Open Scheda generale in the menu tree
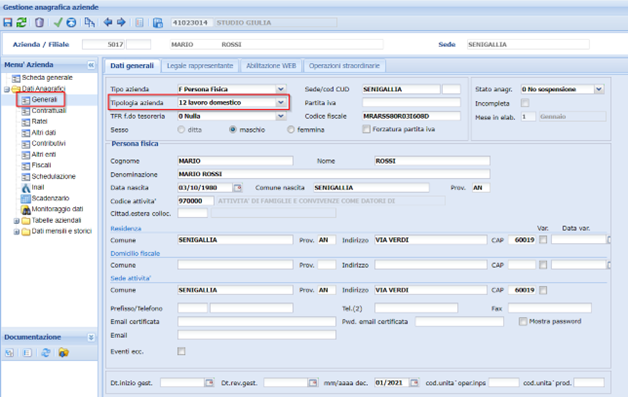Image resolution: width=628 pixels, height=398 pixels. coord(47,78)
